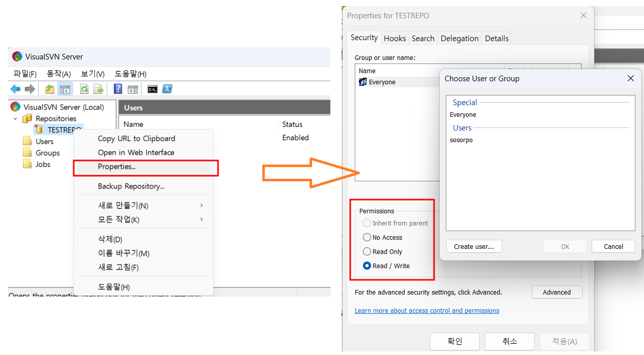Select the Read / Write permission
The width and height of the screenshot is (644, 355).
point(367,266)
